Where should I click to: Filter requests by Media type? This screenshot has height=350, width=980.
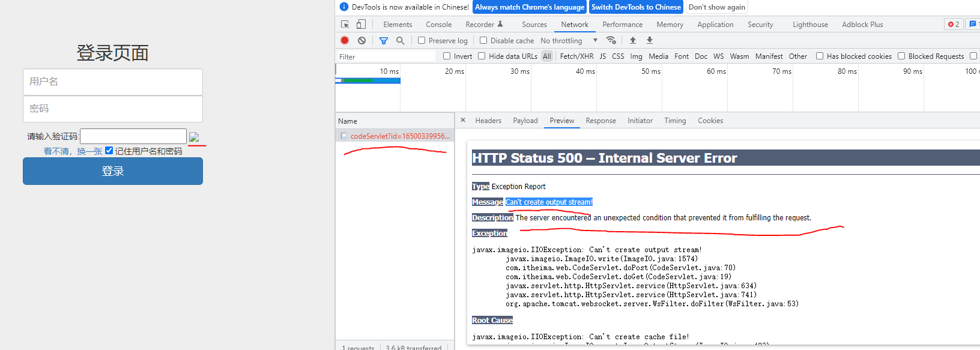click(658, 56)
